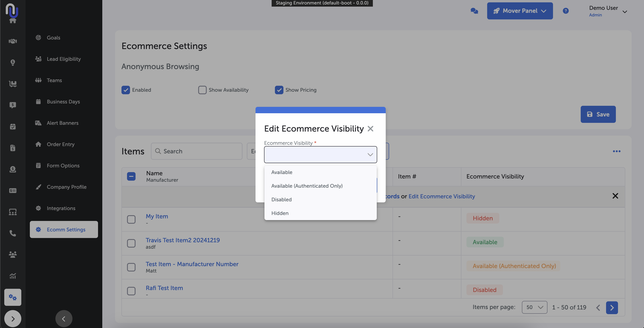The height and width of the screenshot is (328, 644).
Task: Expand the items per page dropdown
Action: (534, 307)
